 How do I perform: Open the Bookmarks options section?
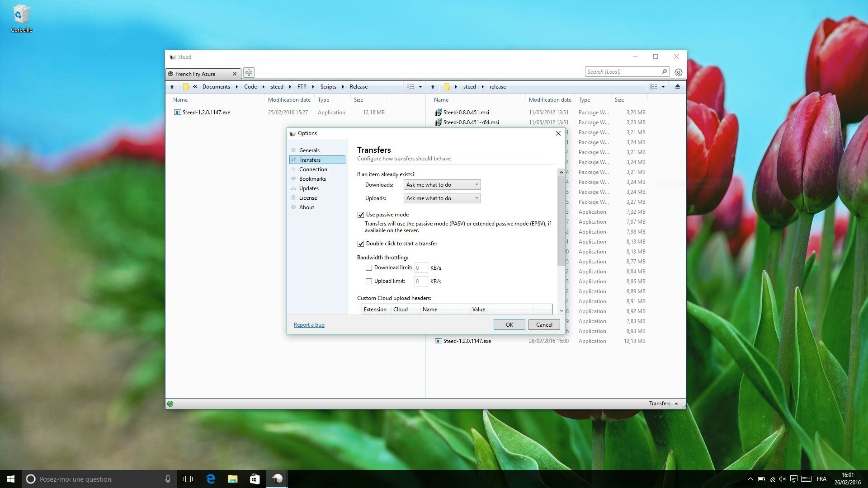click(312, 179)
